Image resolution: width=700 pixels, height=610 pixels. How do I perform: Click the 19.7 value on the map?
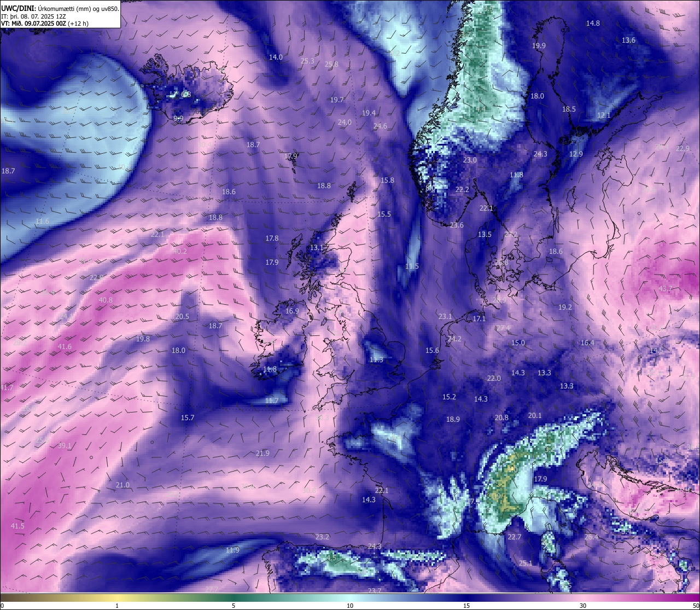pos(337,100)
